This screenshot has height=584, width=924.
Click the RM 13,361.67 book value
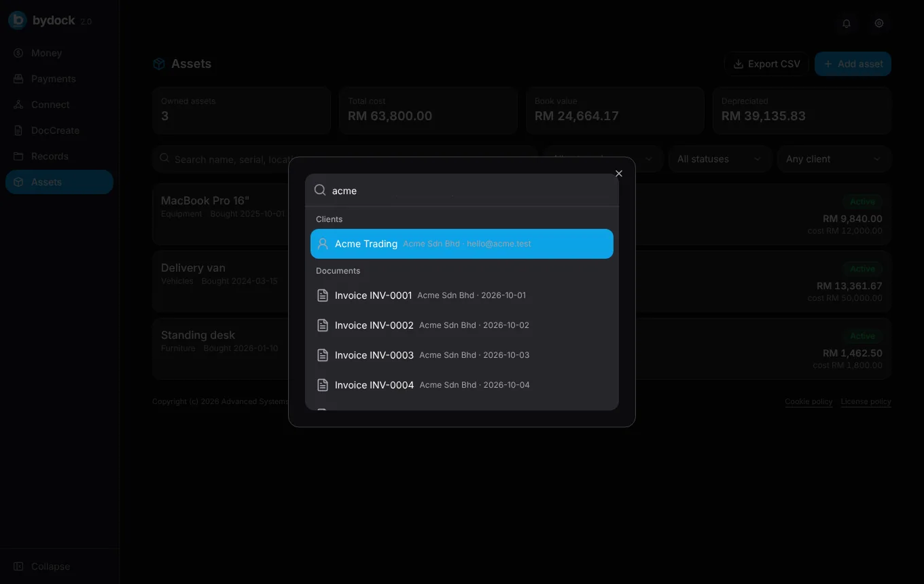(x=849, y=286)
